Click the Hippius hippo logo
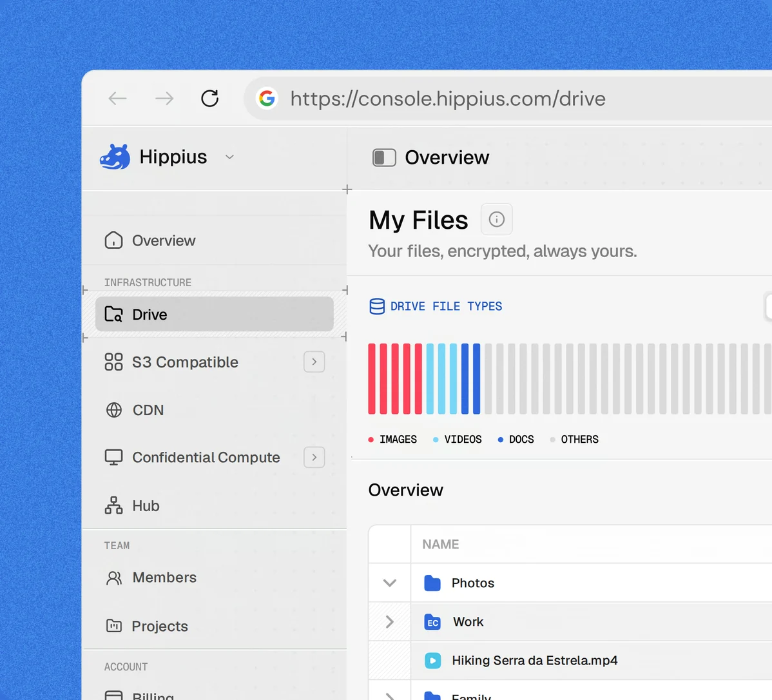This screenshot has height=700, width=772. pos(115,157)
